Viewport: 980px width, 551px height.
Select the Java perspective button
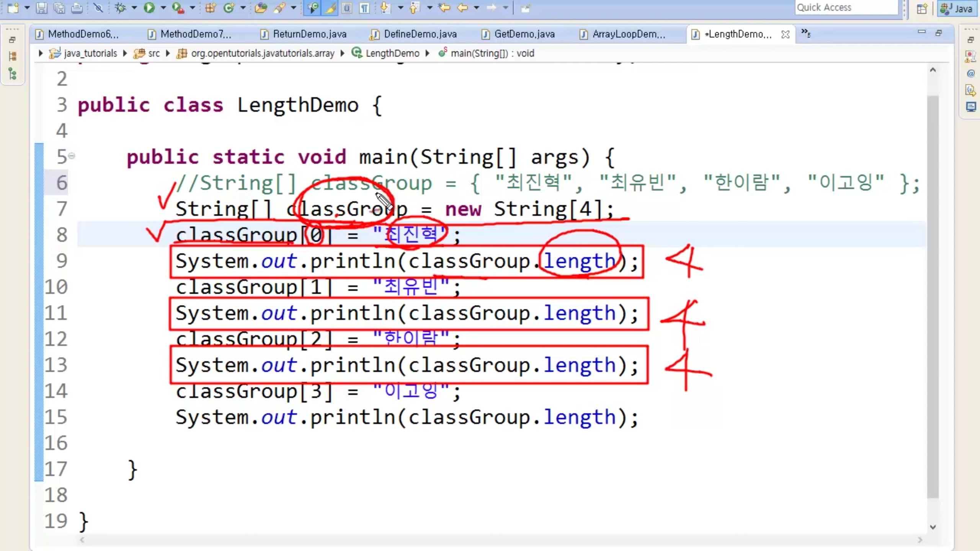(957, 8)
